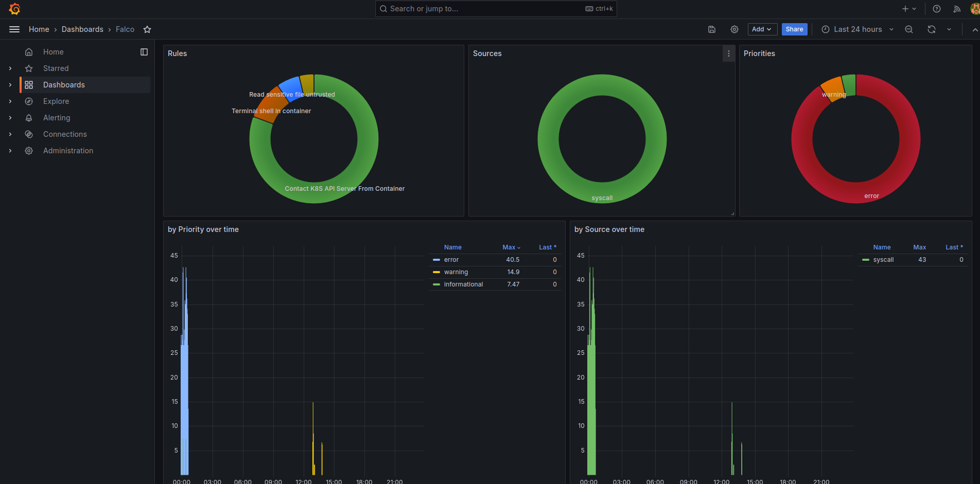
Task: Select Administration in sidebar
Action: point(68,151)
